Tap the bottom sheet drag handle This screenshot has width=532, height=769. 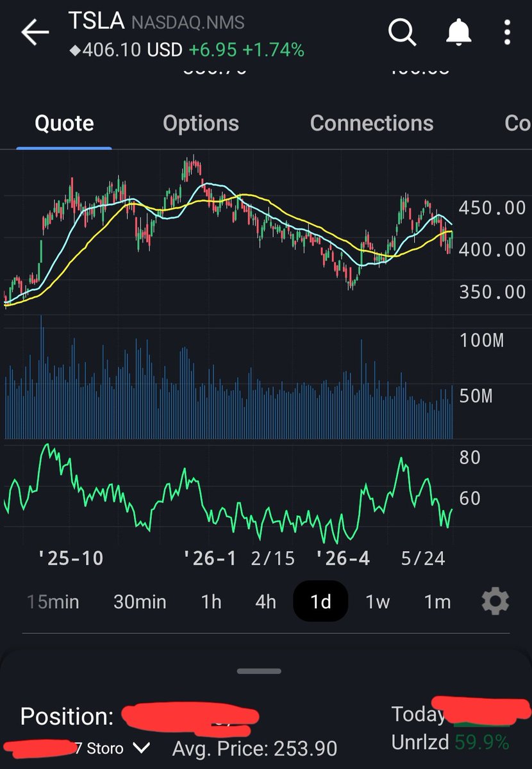tap(259, 671)
